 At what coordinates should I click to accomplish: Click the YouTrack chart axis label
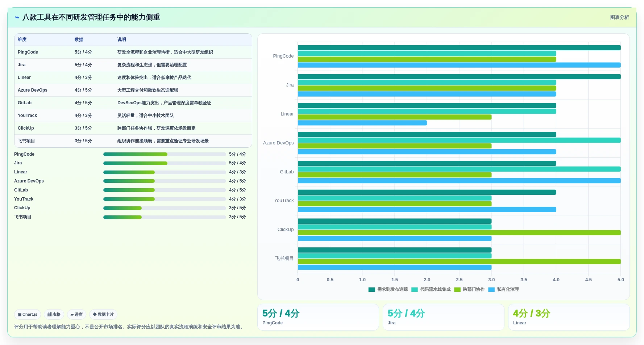(x=284, y=201)
